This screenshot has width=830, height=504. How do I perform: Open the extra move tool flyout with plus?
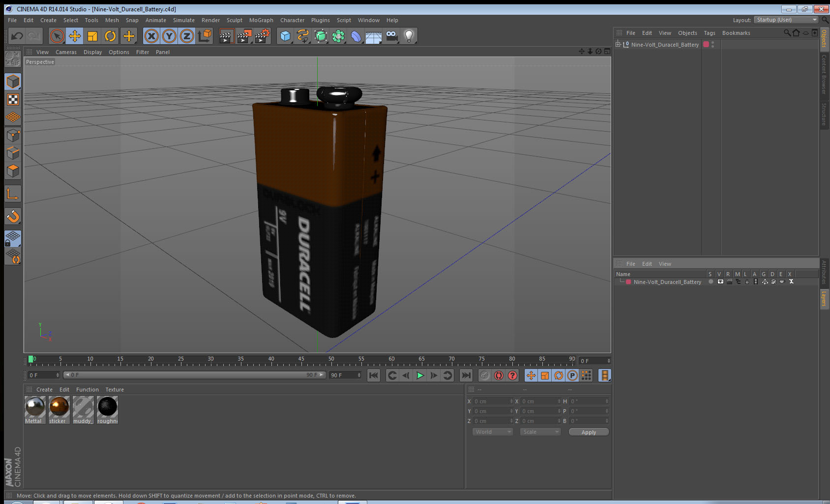(129, 36)
